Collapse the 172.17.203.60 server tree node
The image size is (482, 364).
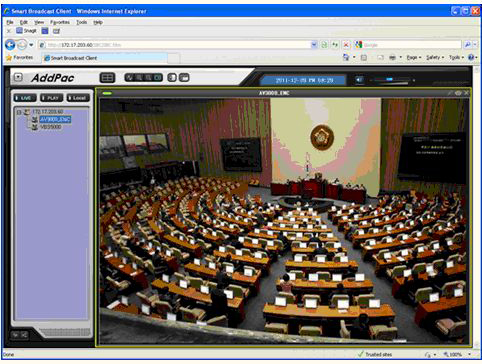pyautogui.click(x=19, y=112)
